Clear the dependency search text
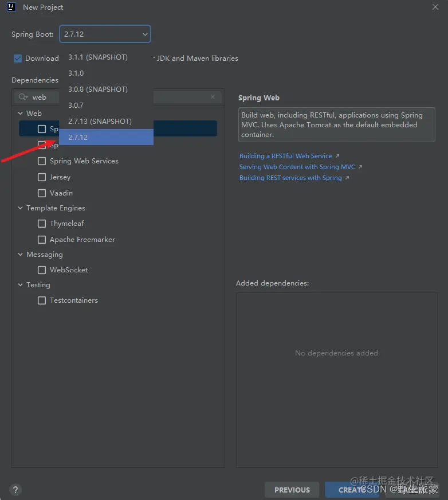The image size is (448, 500). pos(213,97)
